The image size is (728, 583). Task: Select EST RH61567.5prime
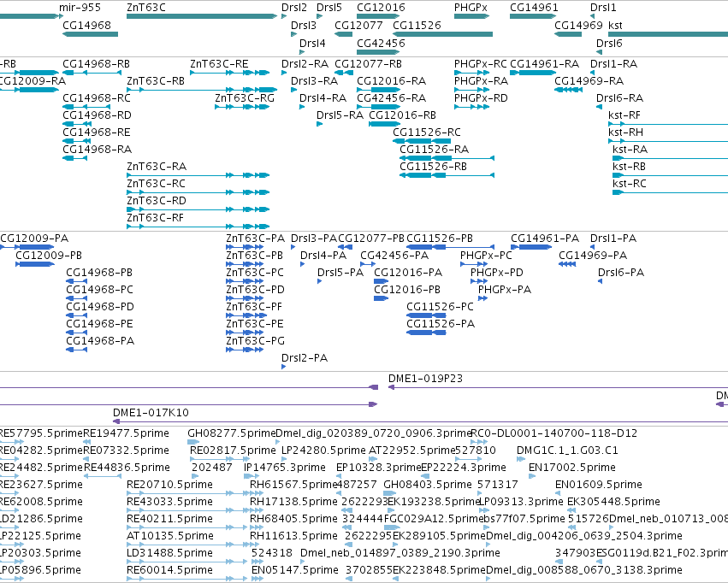pyautogui.click(x=293, y=484)
